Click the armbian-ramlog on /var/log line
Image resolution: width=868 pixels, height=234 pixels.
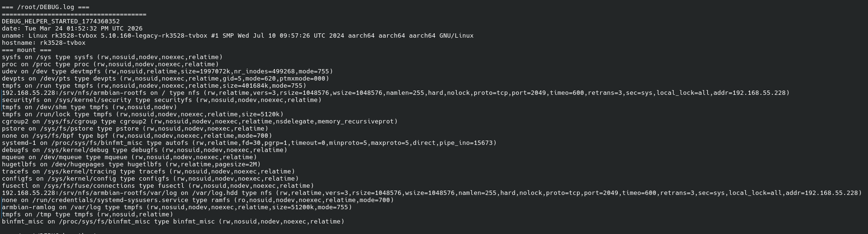click(176, 207)
